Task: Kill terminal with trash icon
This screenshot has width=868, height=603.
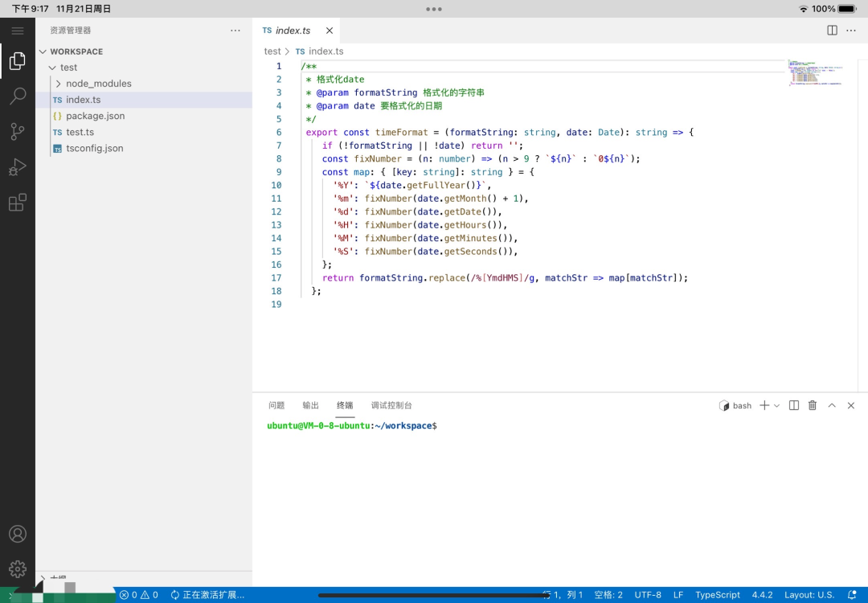Action: 813,405
